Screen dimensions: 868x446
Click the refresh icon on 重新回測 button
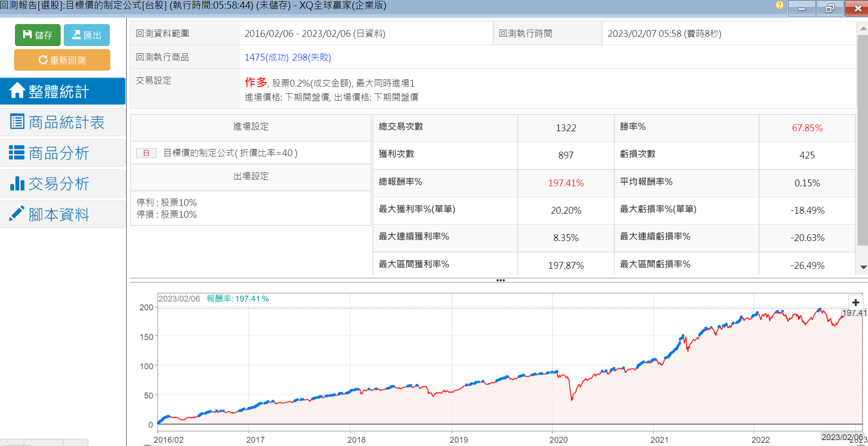coord(43,60)
